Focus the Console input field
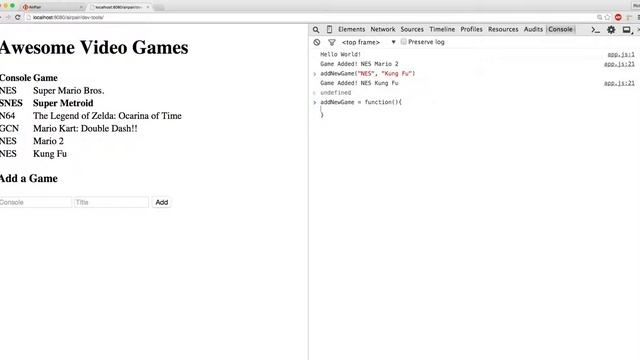This screenshot has height=360, width=640. coord(35,202)
